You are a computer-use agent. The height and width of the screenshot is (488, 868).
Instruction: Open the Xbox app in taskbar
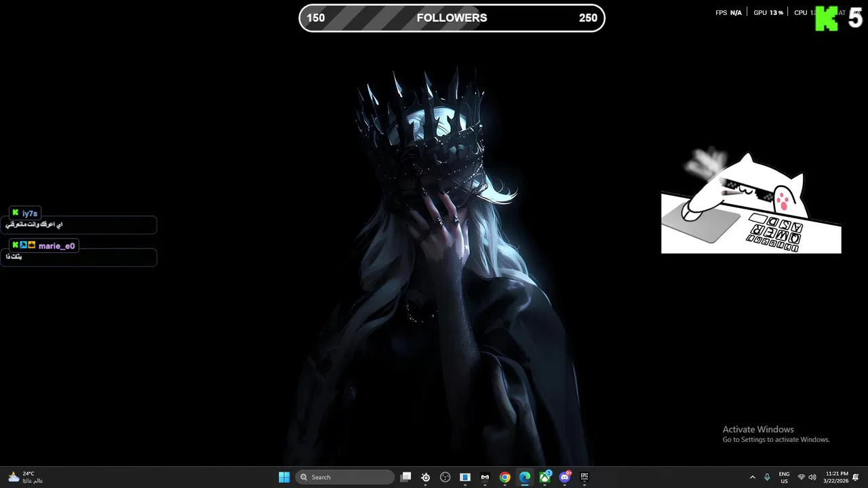click(545, 477)
